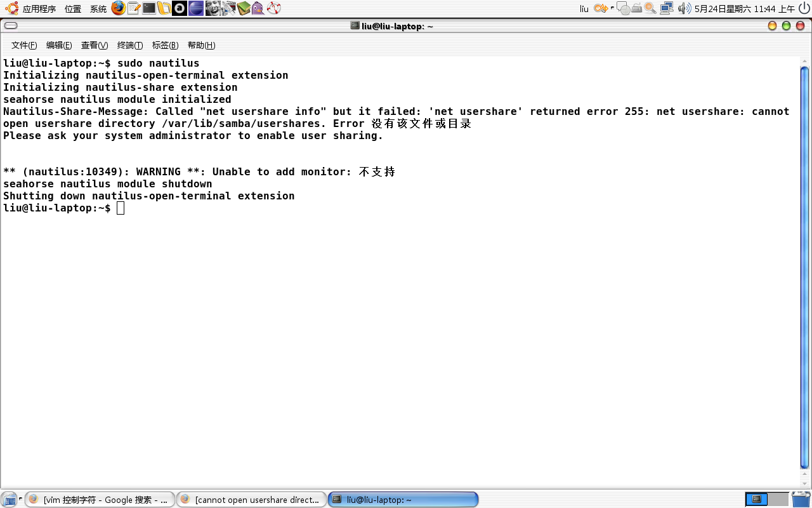Open the volume speaker control
The height and width of the screenshot is (508, 812).
(684, 8)
